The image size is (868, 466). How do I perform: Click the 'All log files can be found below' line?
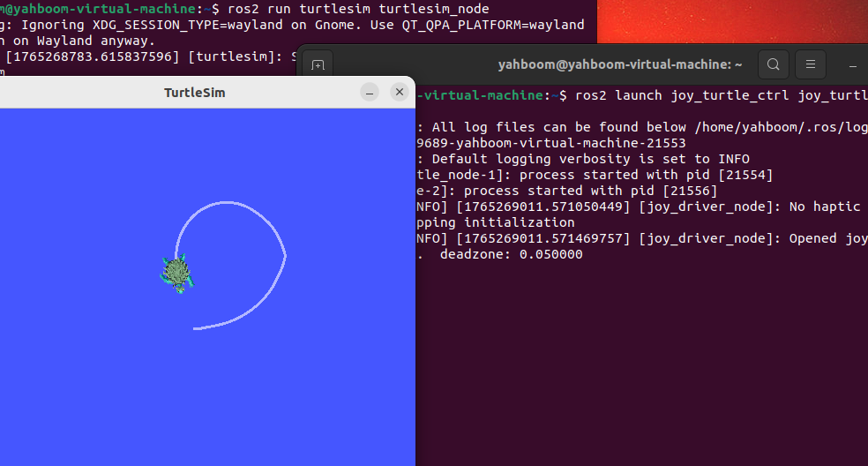pos(642,127)
